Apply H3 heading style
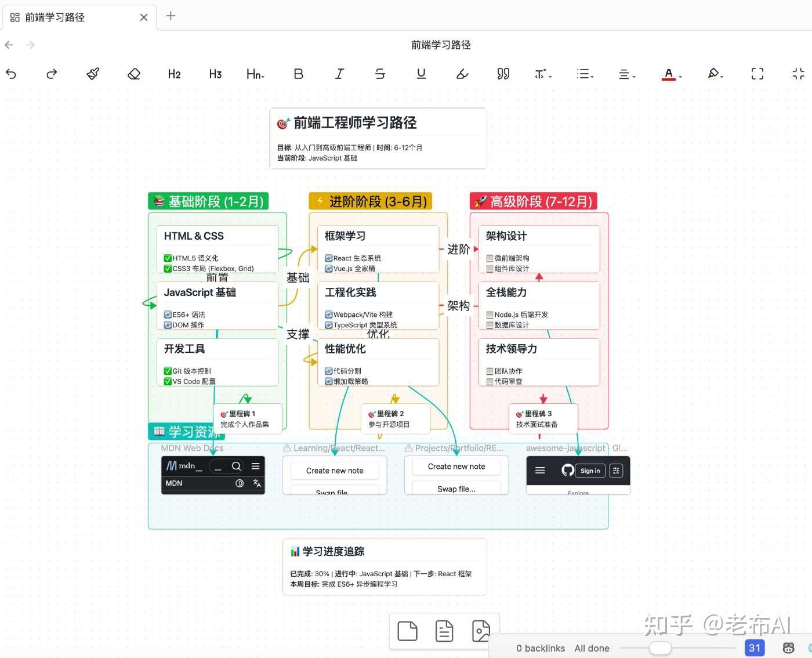Viewport: 812px width, 658px height. [215, 74]
